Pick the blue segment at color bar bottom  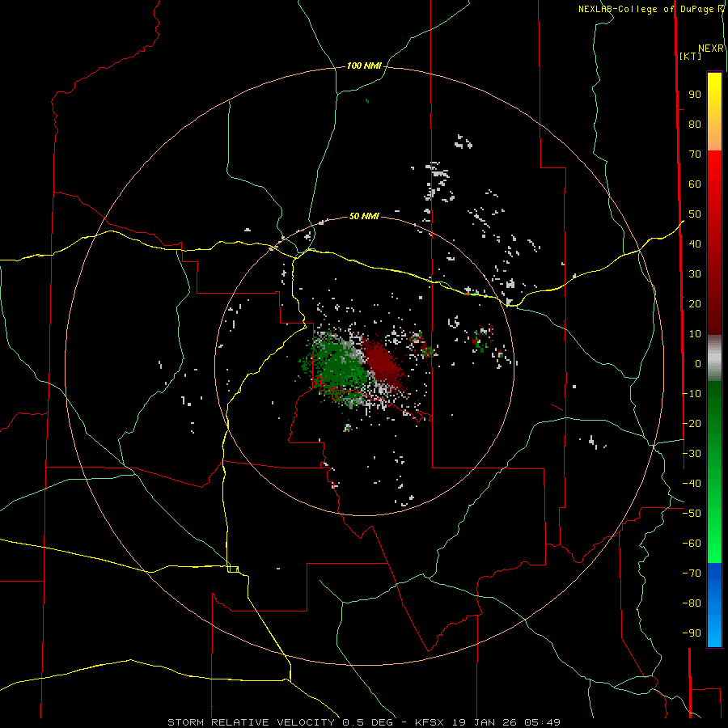(x=714, y=605)
